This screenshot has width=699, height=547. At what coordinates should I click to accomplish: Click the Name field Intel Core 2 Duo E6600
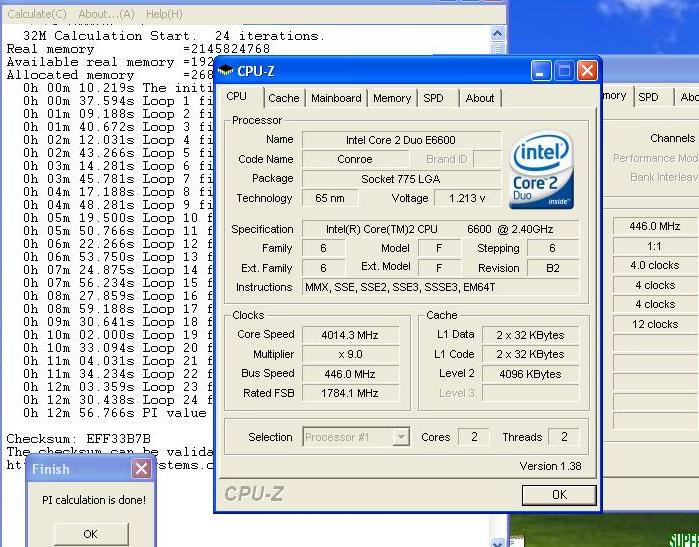pos(401,140)
